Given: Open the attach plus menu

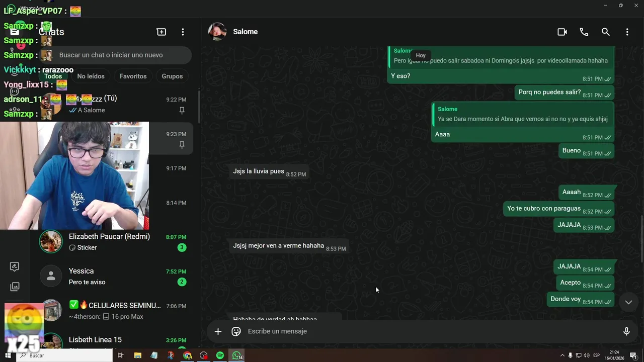Looking at the screenshot, I should 218,331.
